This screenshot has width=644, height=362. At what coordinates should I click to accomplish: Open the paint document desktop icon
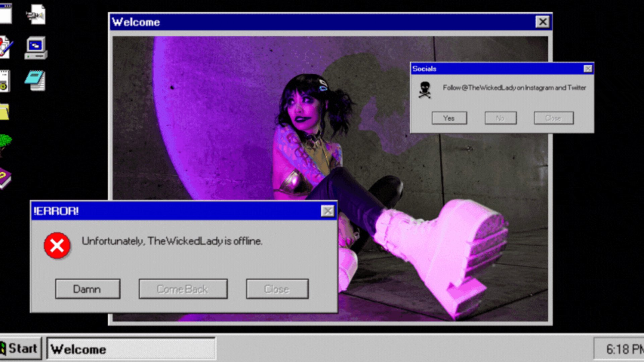tap(6, 47)
